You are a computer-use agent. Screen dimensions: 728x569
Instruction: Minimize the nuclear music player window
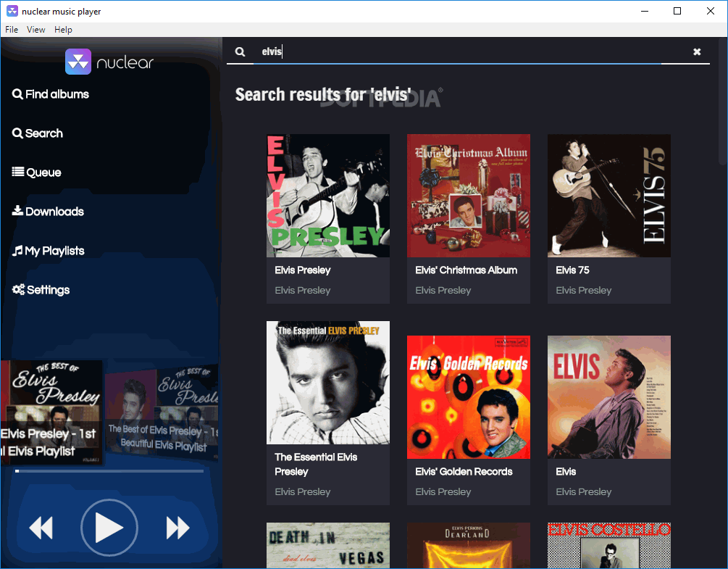(645, 11)
